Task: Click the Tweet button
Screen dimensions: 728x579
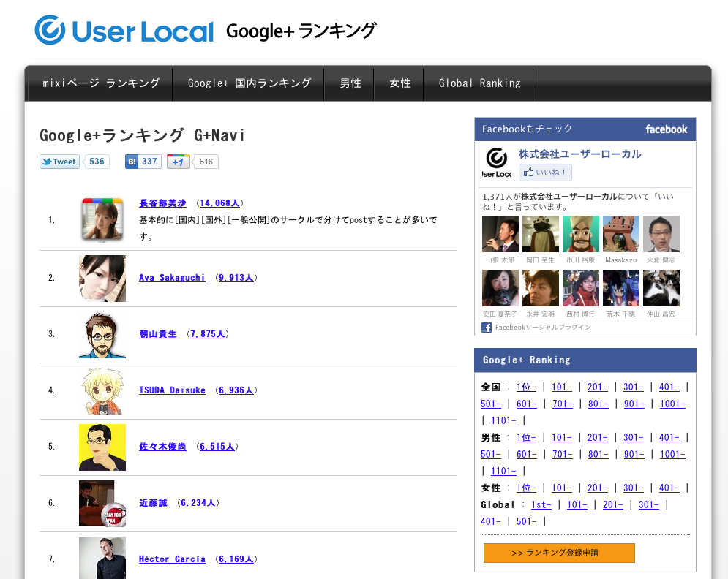Action: pos(59,162)
